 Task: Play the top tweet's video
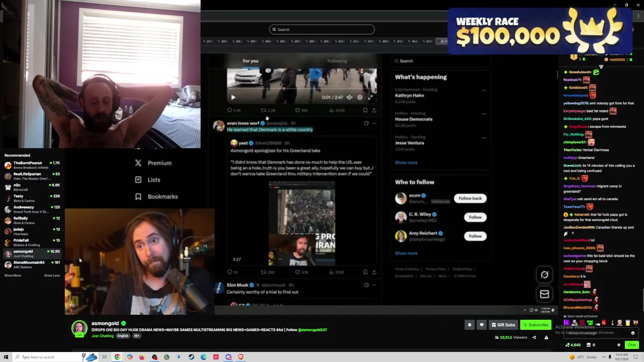(233, 98)
